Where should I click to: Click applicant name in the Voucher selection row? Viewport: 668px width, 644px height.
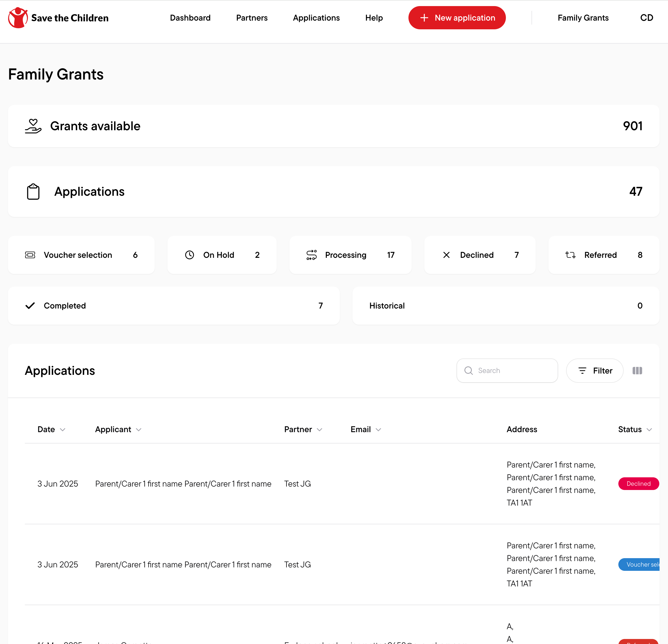tap(183, 564)
